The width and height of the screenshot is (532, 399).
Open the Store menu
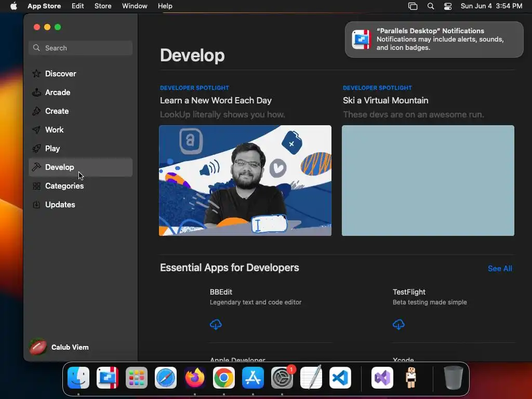(103, 6)
